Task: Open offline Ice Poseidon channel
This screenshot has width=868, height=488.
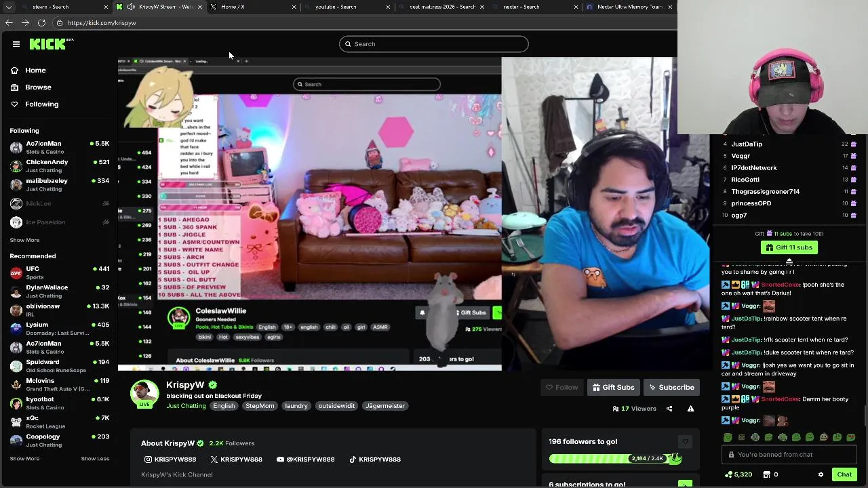Action: (x=59, y=222)
